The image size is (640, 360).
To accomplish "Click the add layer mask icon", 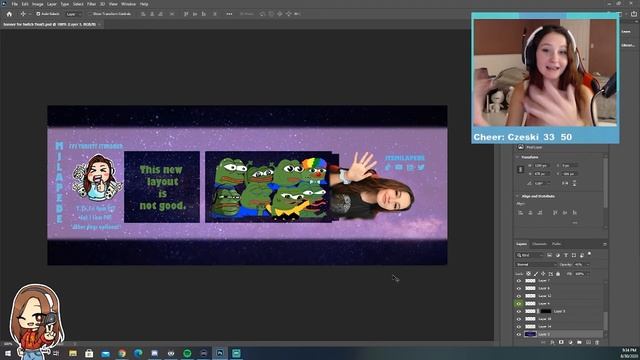I will (x=561, y=342).
